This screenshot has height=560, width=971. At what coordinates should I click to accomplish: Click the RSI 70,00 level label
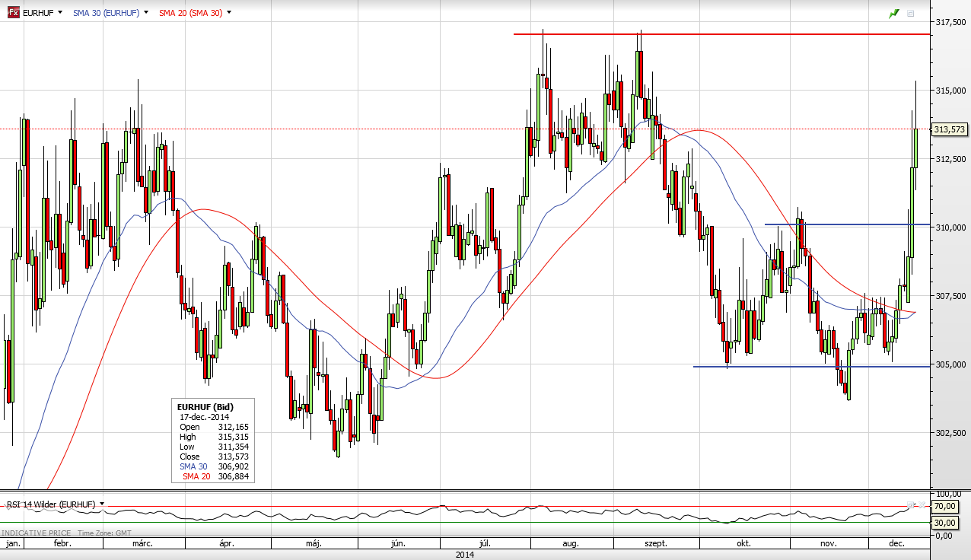(945, 506)
